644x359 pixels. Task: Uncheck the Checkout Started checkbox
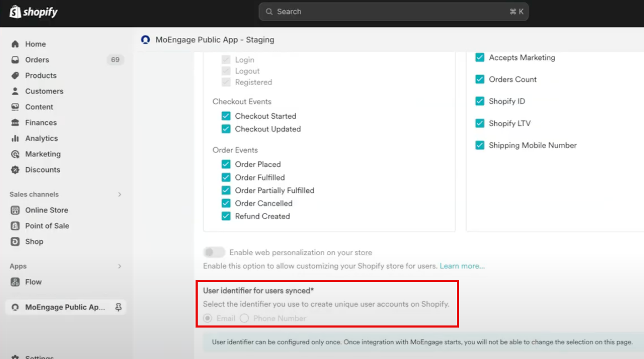(x=226, y=116)
